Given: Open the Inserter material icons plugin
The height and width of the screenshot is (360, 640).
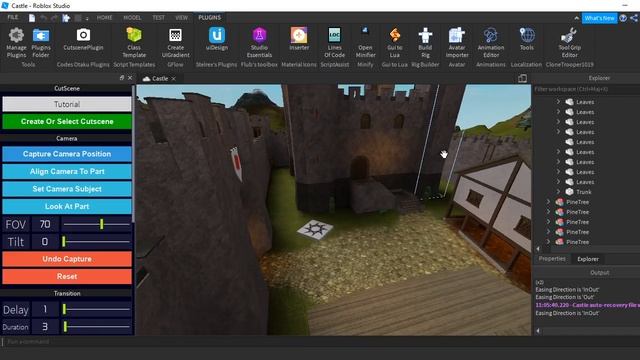Looking at the screenshot, I should tap(299, 40).
